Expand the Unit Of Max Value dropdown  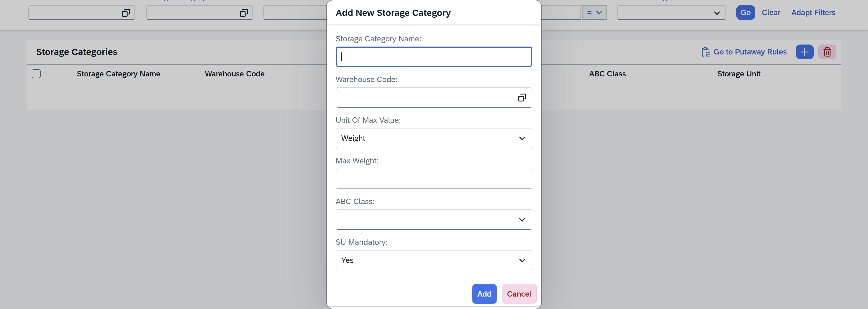click(x=522, y=138)
